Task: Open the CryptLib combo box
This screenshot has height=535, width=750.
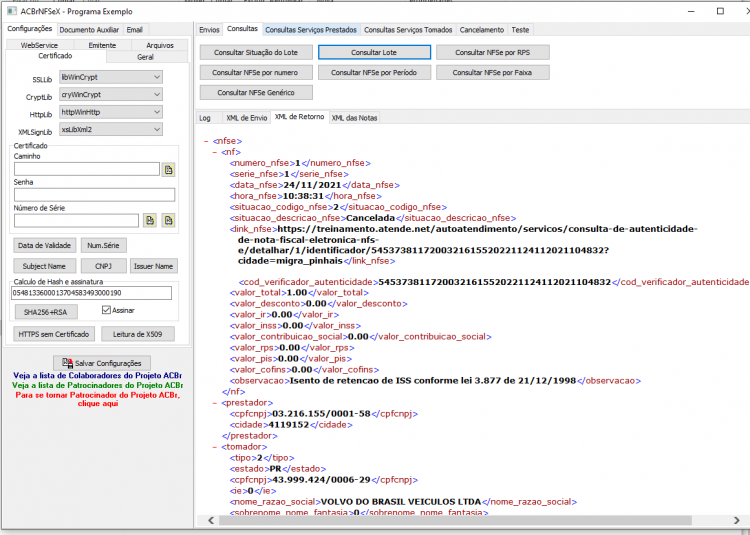Action: [111, 95]
